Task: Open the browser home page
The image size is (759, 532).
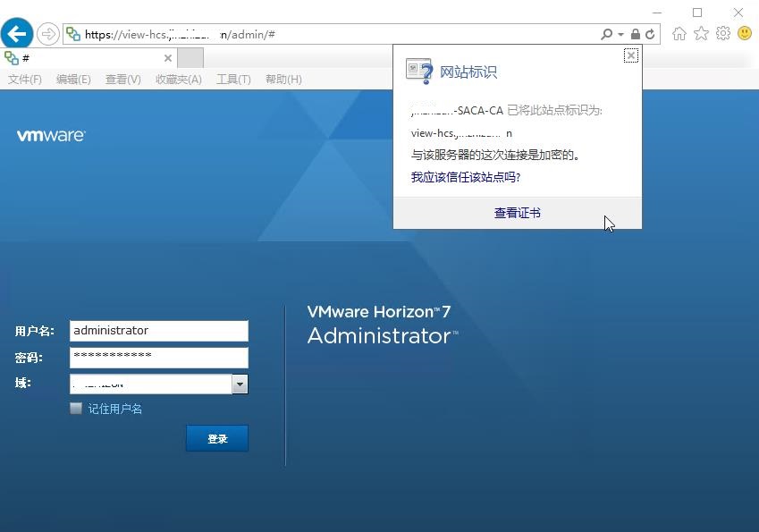Action: [679, 33]
